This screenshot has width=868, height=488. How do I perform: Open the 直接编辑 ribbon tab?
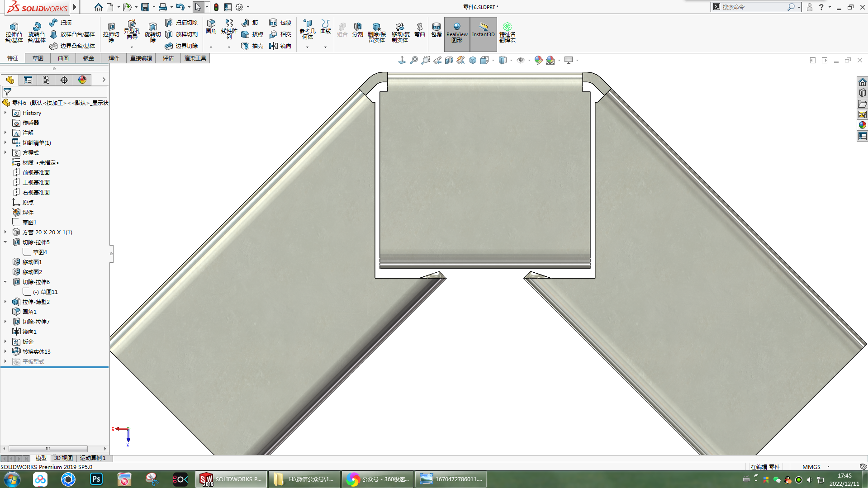pyautogui.click(x=141, y=58)
